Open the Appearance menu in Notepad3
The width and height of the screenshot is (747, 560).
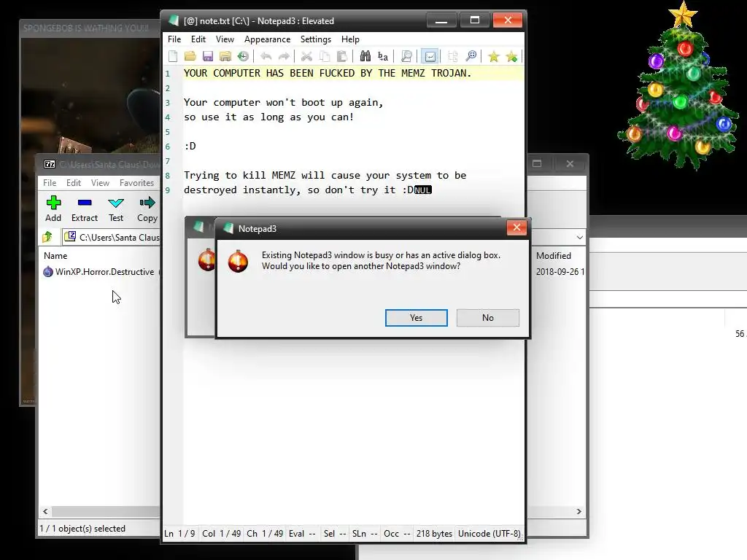pos(267,39)
